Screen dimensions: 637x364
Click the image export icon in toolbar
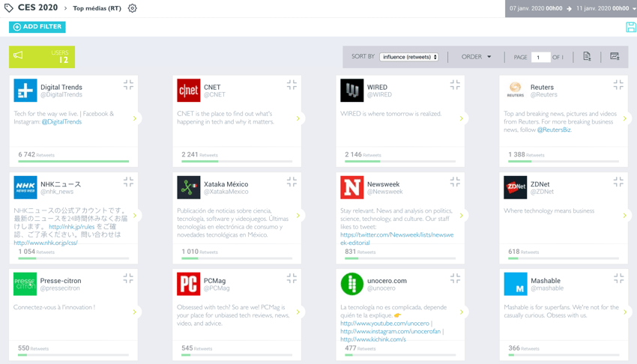point(615,57)
